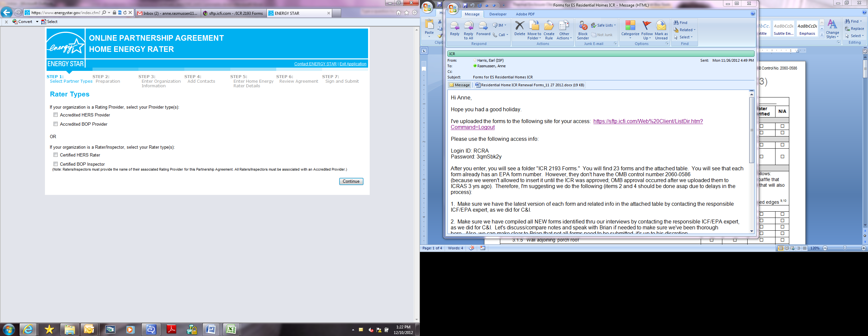This screenshot has width=868, height=336.
Task: Open the Categorize dropdown
Action: pos(630,30)
